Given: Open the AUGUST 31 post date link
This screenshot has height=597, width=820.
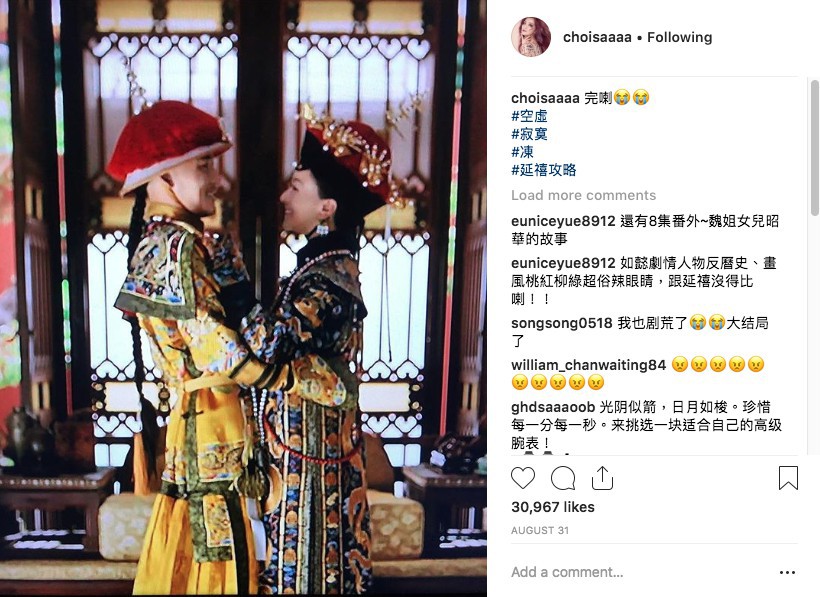Looking at the screenshot, I should pos(540,530).
